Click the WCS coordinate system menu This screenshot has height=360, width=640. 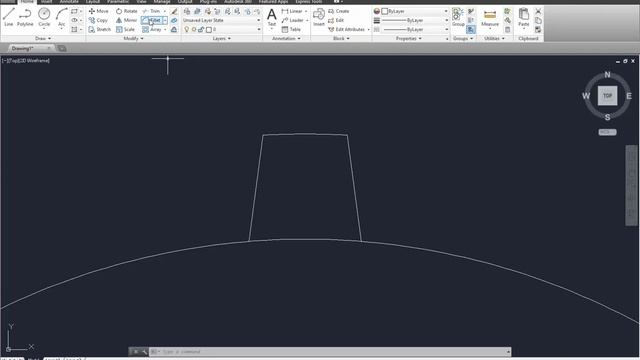click(x=607, y=132)
